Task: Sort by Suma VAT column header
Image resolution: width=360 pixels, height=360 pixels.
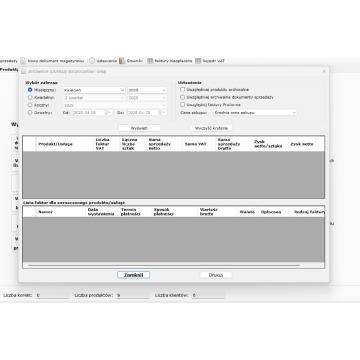Action: click(x=199, y=144)
